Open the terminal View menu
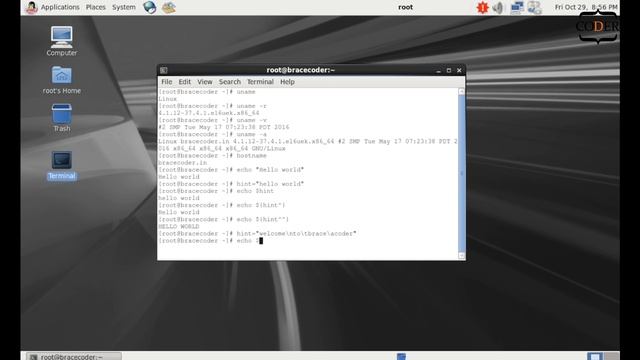Image resolution: width=640 pixels, height=360 pixels. pyautogui.click(x=204, y=82)
